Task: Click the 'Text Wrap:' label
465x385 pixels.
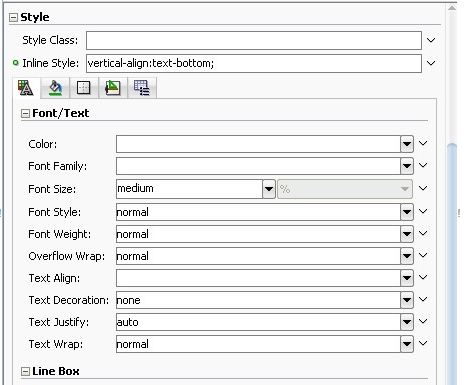Action: point(56,344)
